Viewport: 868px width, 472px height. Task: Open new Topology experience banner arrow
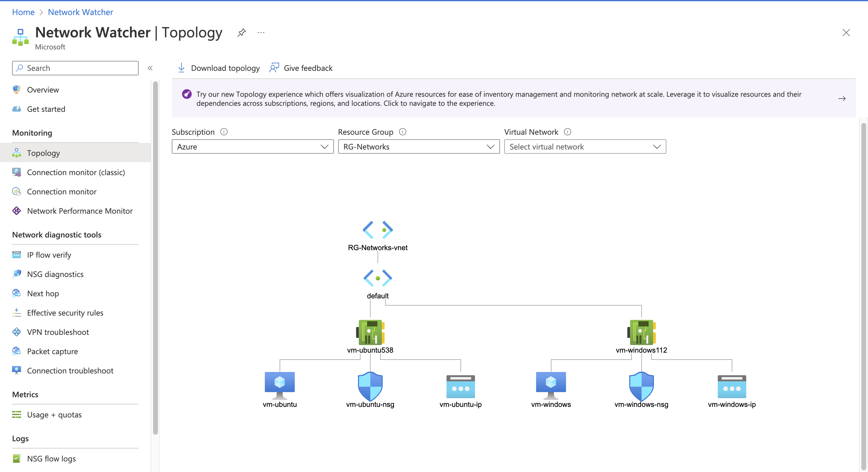[x=842, y=98]
